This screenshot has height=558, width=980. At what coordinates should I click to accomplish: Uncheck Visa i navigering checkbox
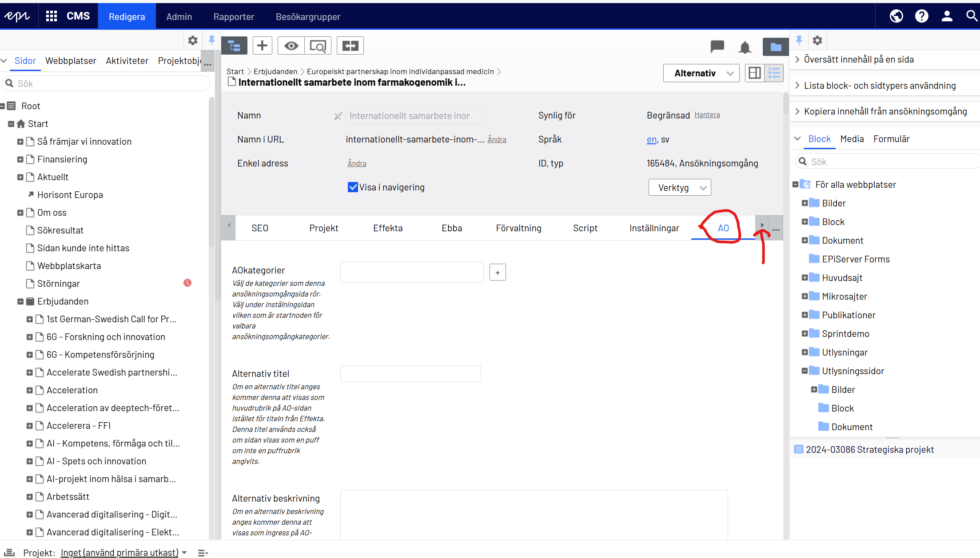[353, 187]
